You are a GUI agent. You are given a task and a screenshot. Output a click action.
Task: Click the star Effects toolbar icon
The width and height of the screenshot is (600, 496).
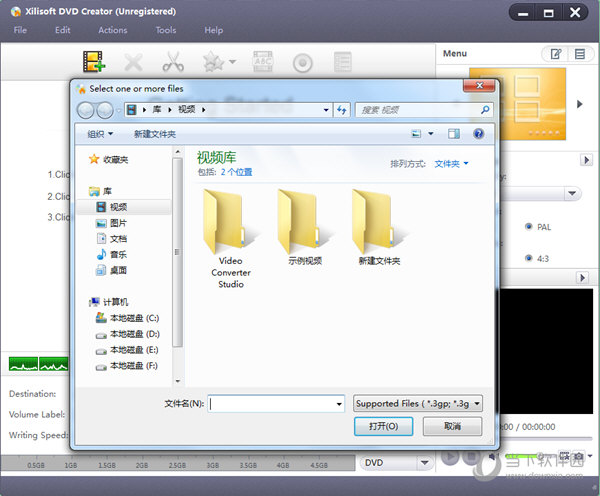214,62
